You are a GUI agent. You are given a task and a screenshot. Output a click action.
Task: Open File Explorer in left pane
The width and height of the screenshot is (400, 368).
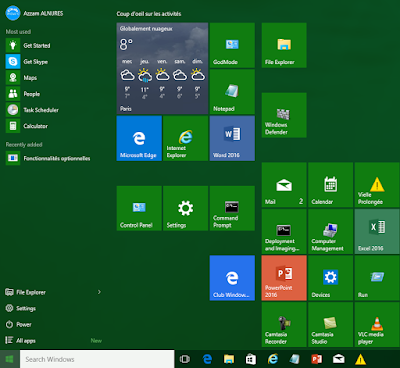26,292
